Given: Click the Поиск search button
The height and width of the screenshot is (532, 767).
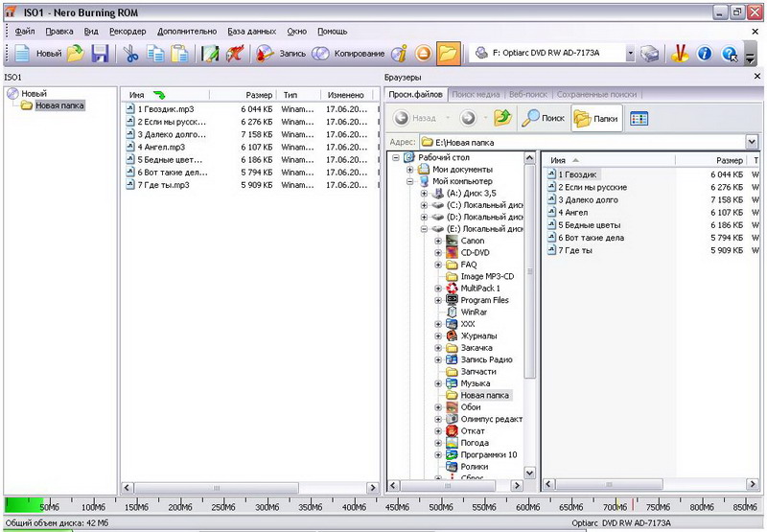Looking at the screenshot, I should (543, 118).
